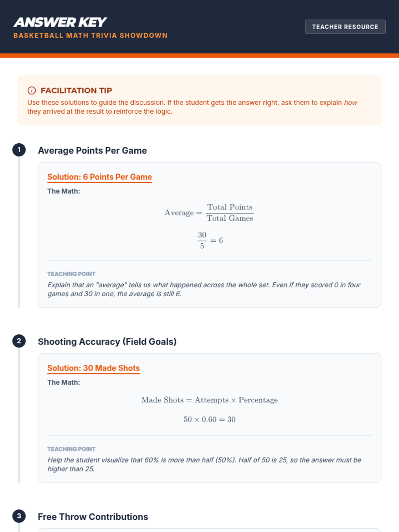Viewport: 399px width, 532px height.
Task: Select the Shooting Accuracy (Field Goals) heading
Action: [x=107, y=342]
